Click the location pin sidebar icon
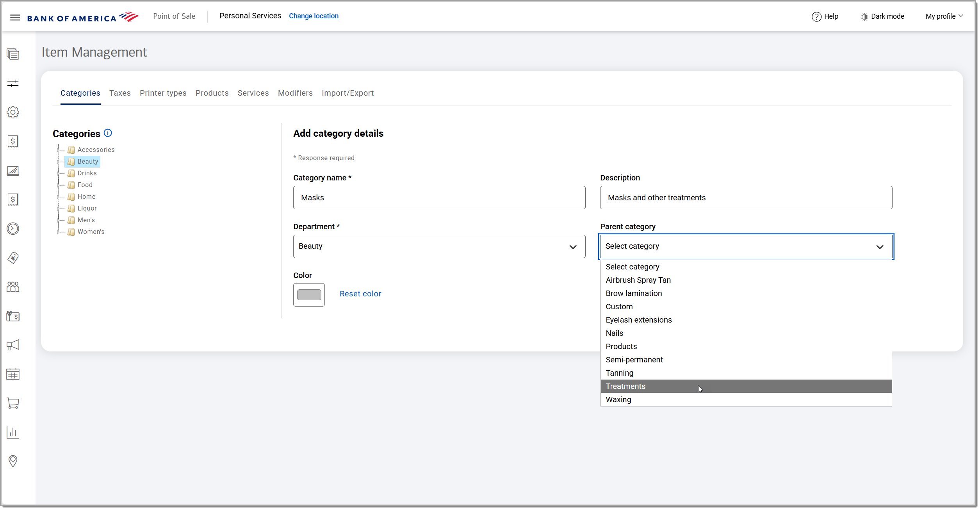 pyautogui.click(x=13, y=461)
